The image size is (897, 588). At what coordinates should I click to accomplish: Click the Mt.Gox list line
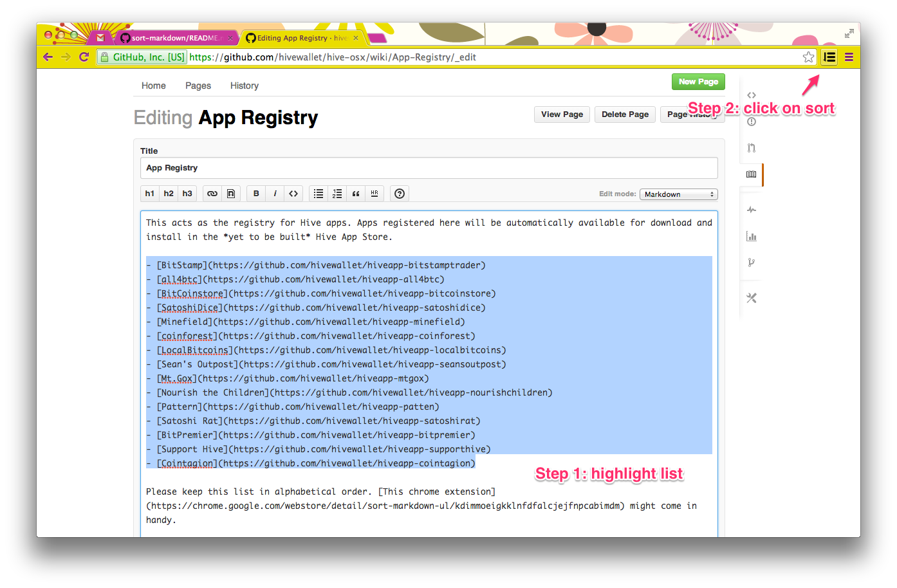pos(288,378)
